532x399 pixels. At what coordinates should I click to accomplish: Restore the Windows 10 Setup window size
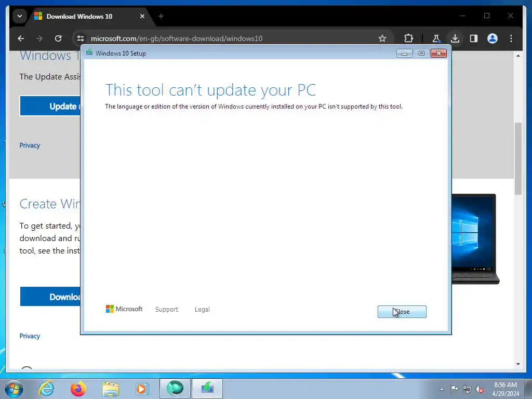pyautogui.click(x=421, y=54)
